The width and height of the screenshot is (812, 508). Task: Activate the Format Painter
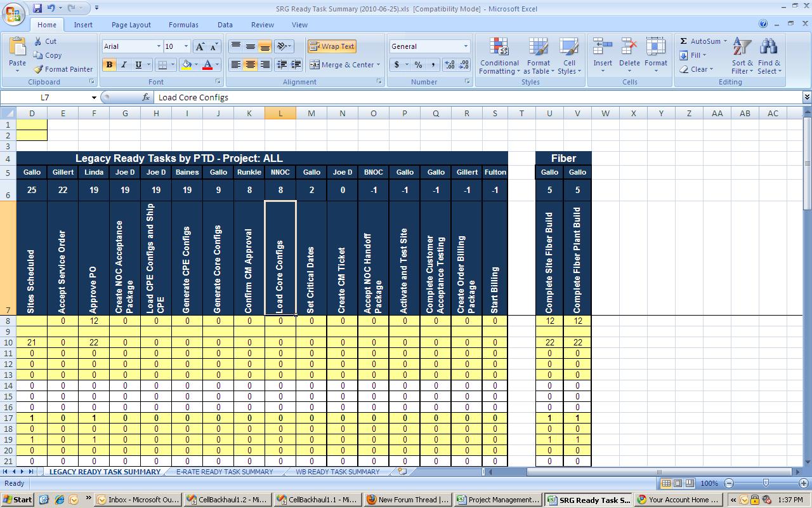tap(63, 69)
